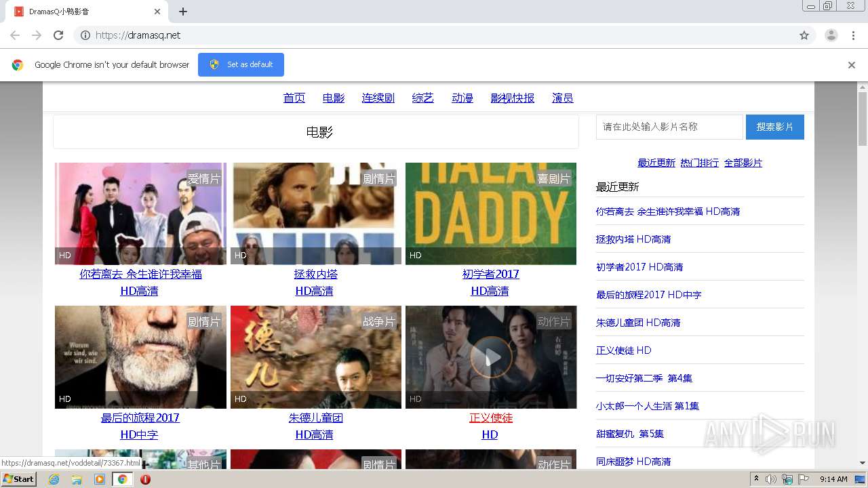Open the 影视快报 navigation link
This screenshot has width=868, height=488.
click(x=513, y=98)
